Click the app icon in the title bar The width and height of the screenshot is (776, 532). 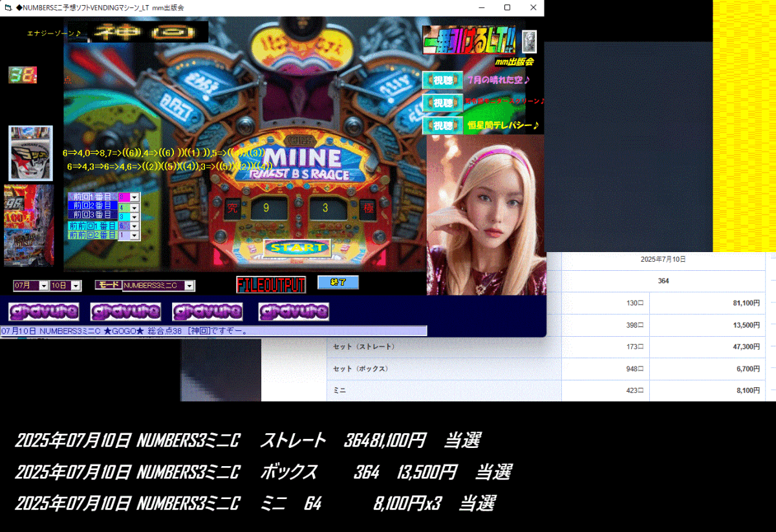tap(8, 8)
